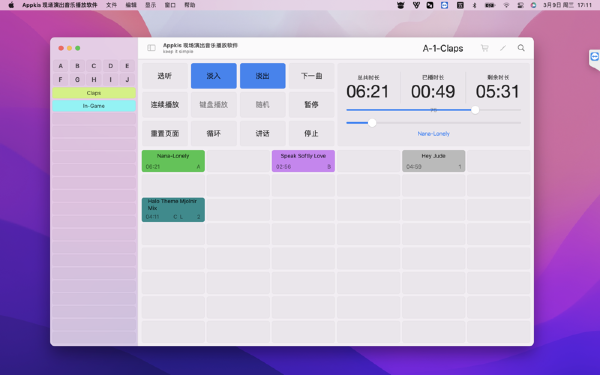The image size is (600, 375).
Task: Click the 下一曲 next track button
Action: (311, 76)
